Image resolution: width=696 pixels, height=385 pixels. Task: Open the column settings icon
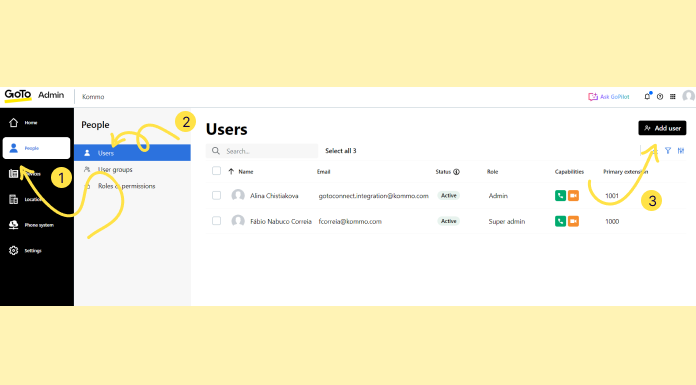click(x=681, y=151)
